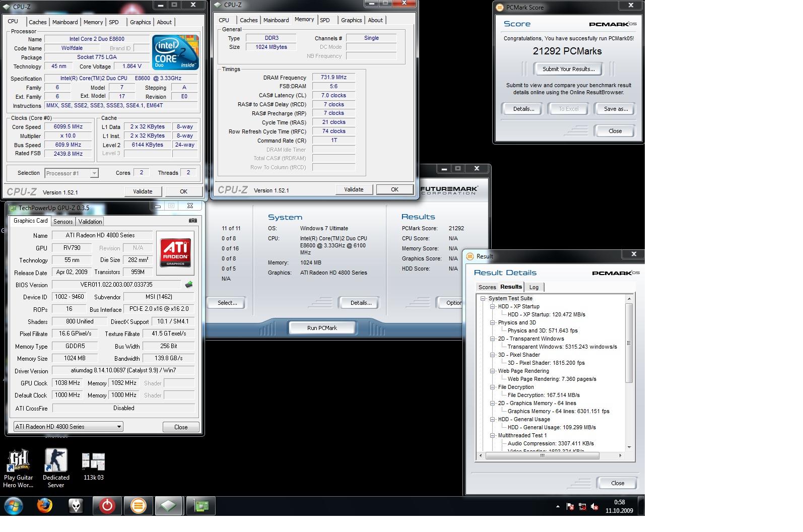Click the muted volume tray icon
This screenshot has height=532, width=803.
click(x=594, y=507)
